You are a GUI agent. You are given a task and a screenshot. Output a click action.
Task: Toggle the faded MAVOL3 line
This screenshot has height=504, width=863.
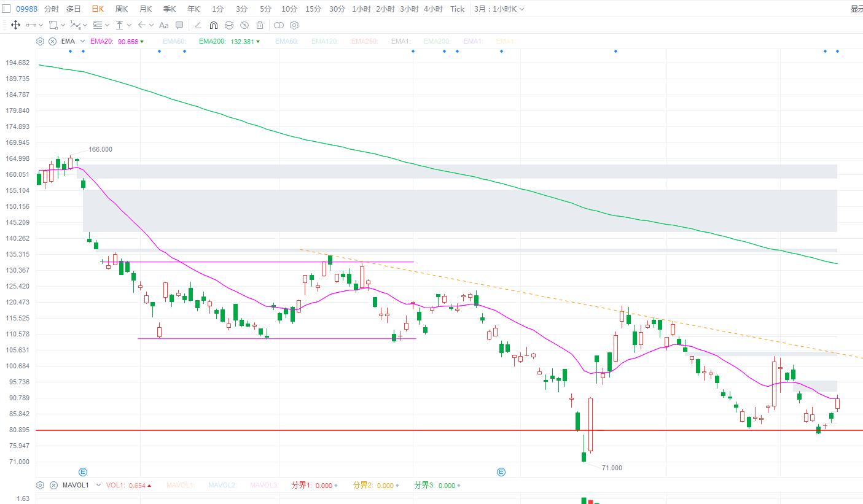click(264, 485)
